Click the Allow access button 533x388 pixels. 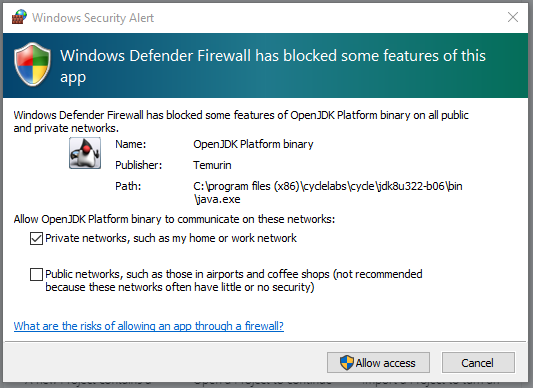[x=378, y=363]
